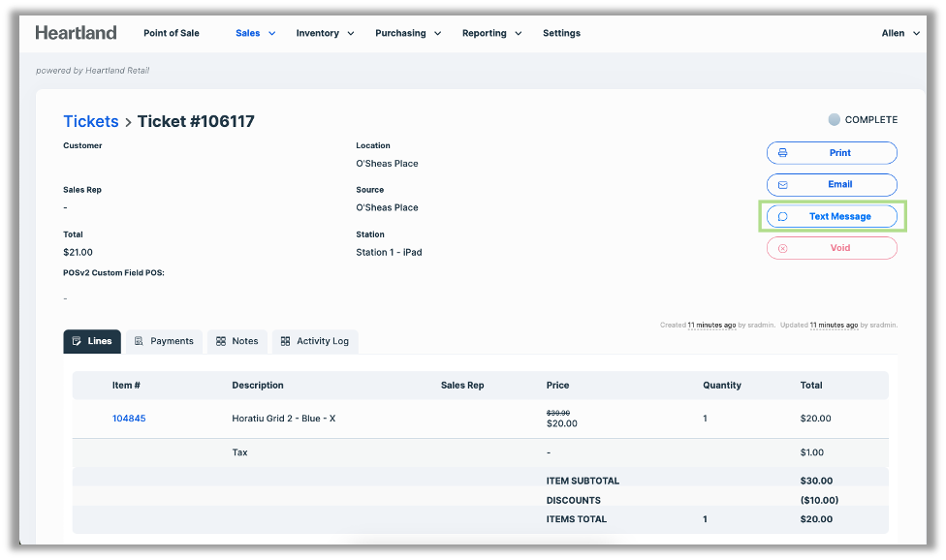
Task: Click the Payments tab receipt icon
Action: 140,341
